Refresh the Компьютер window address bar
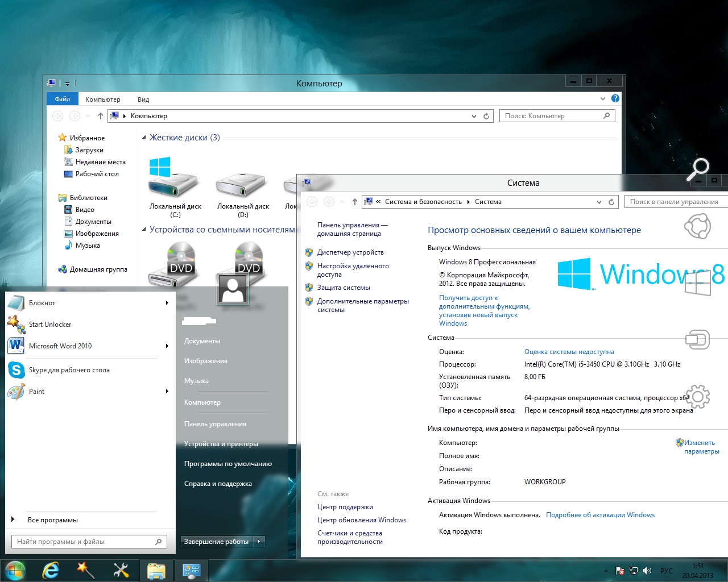728x582 pixels. [486, 116]
